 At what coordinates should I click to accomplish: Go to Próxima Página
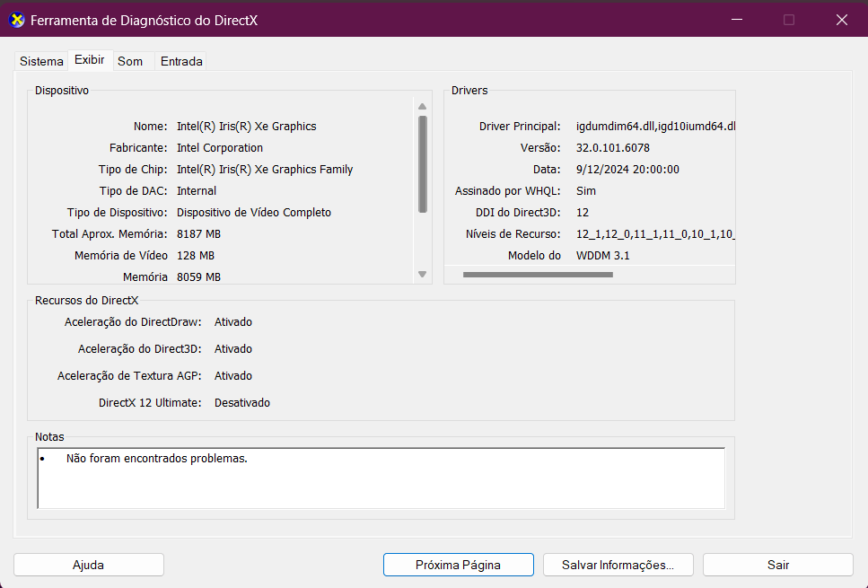(x=459, y=565)
